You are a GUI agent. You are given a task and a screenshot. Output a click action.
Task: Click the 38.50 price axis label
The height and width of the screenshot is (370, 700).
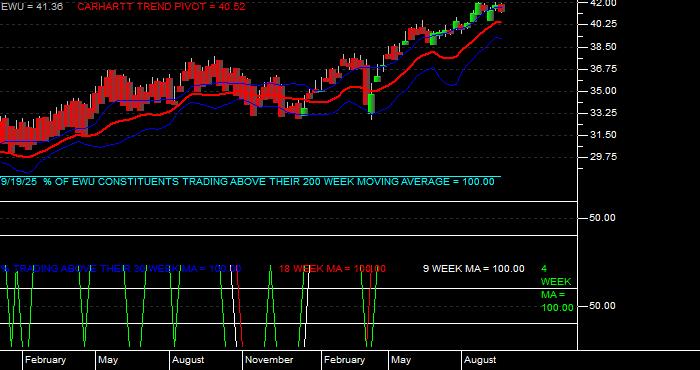pyautogui.click(x=604, y=47)
